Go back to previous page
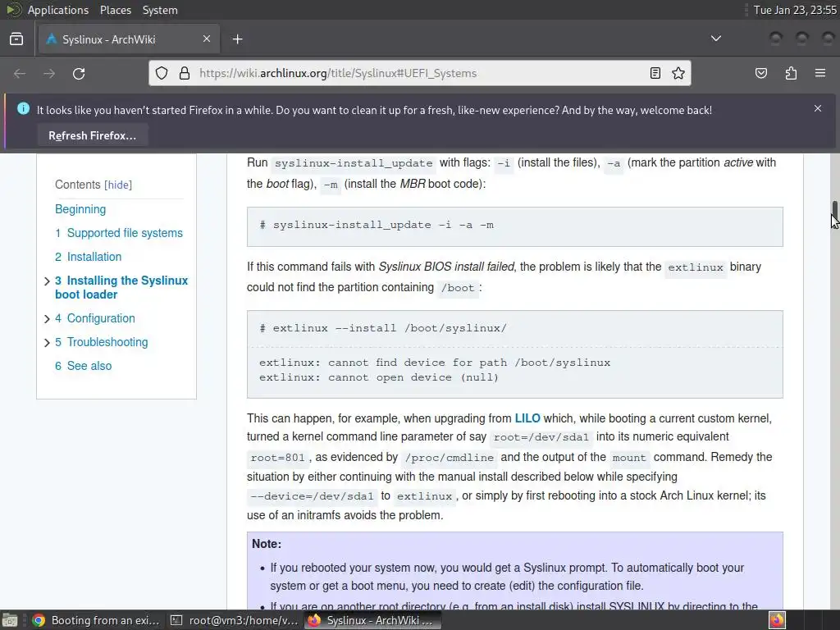The image size is (840, 630). (20, 73)
